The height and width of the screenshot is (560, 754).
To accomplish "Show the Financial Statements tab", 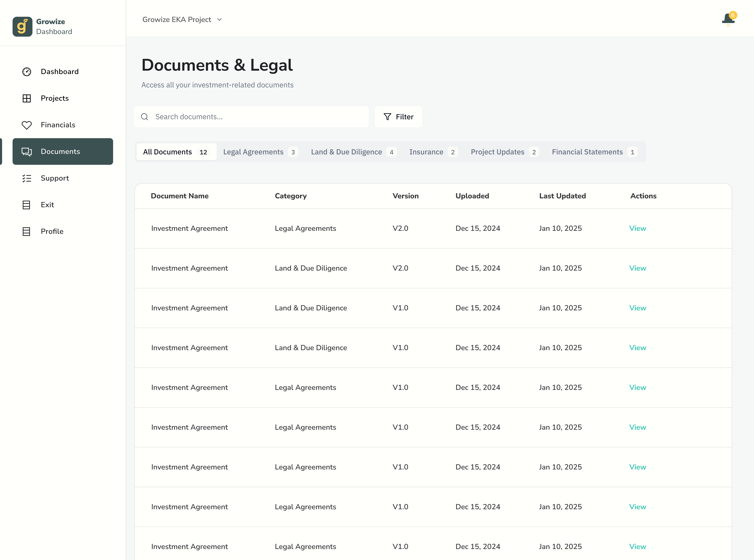I will click(x=594, y=152).
